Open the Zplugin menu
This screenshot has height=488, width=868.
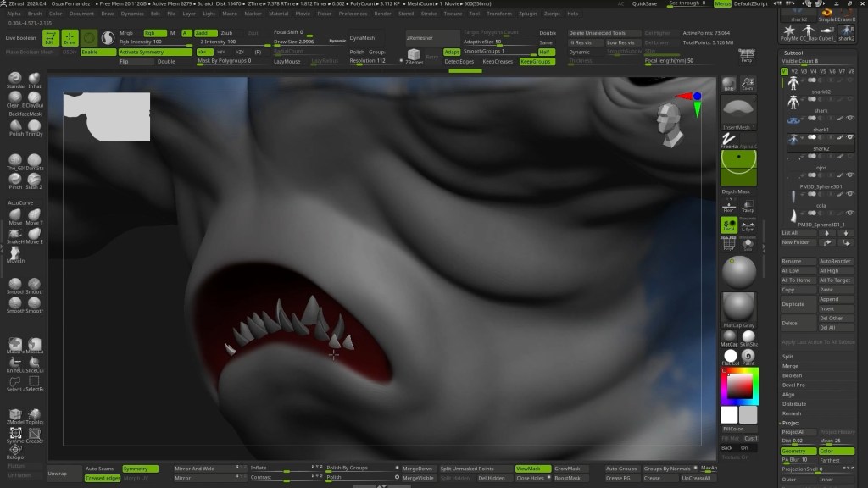tap(527, 14)
